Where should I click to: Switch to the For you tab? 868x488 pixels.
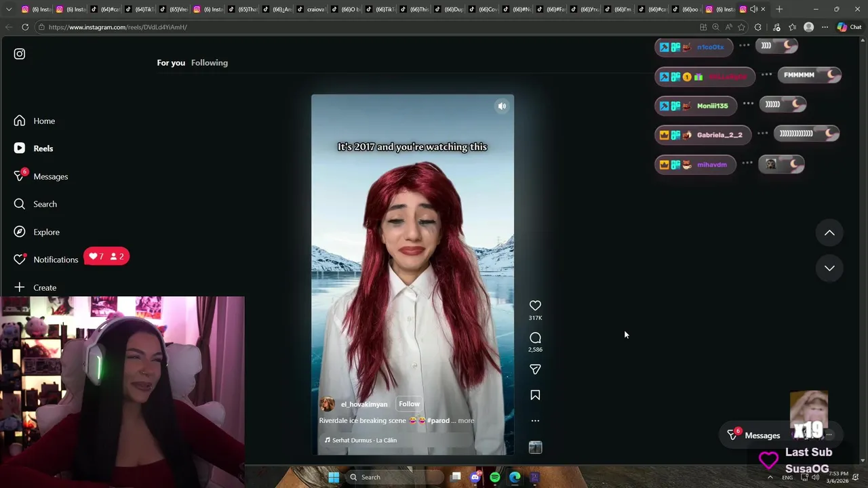click(171, 62)
